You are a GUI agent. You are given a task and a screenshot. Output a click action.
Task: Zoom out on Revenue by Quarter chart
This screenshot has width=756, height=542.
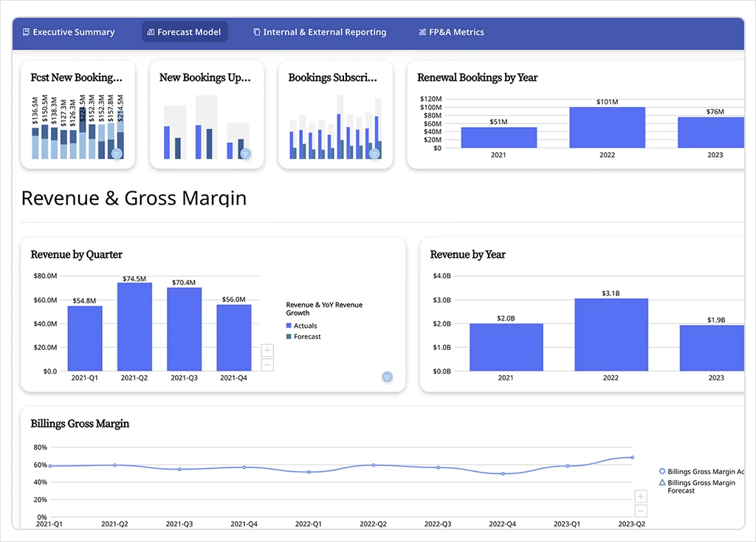[267, 365]
